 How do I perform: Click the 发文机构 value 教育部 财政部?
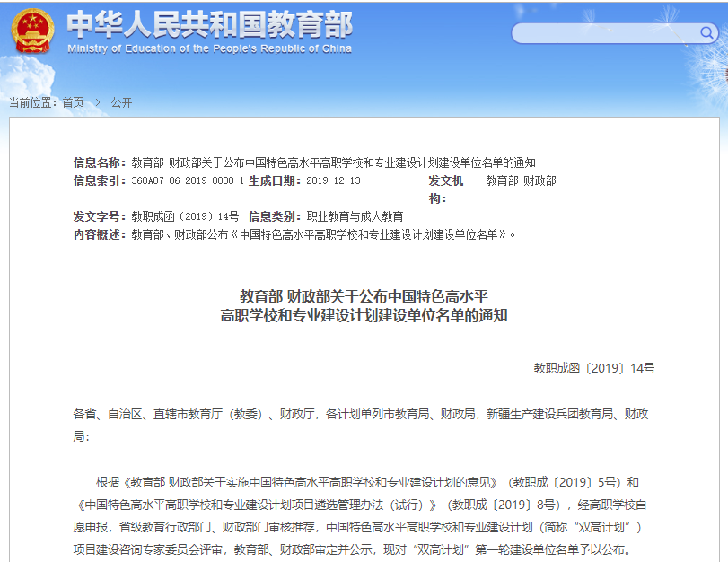[521, 180]
